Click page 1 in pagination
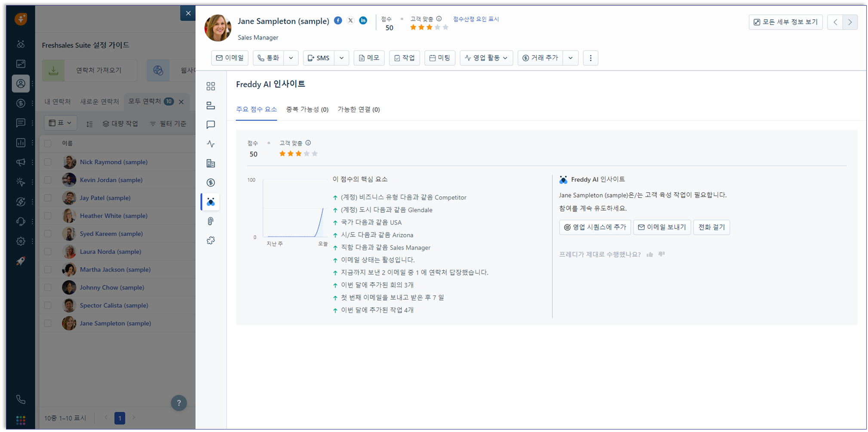Screen dimensions: 868x432 [x=120, y=418]
